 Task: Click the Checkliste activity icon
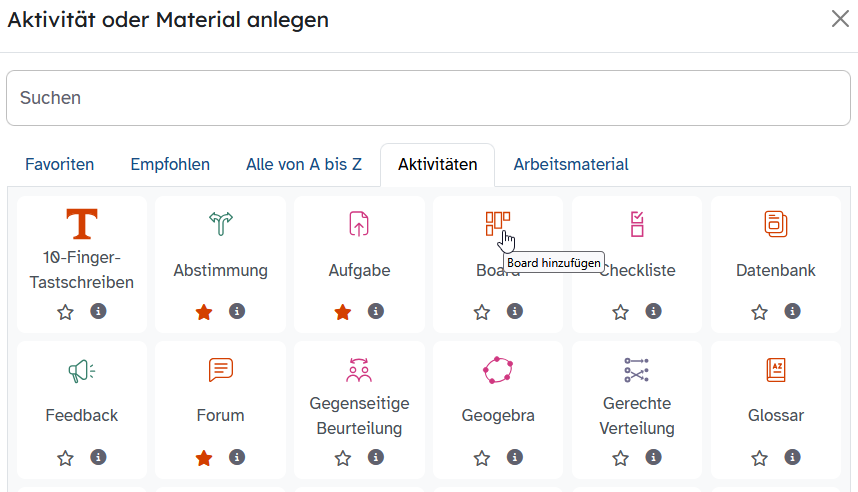click(637, 224)
